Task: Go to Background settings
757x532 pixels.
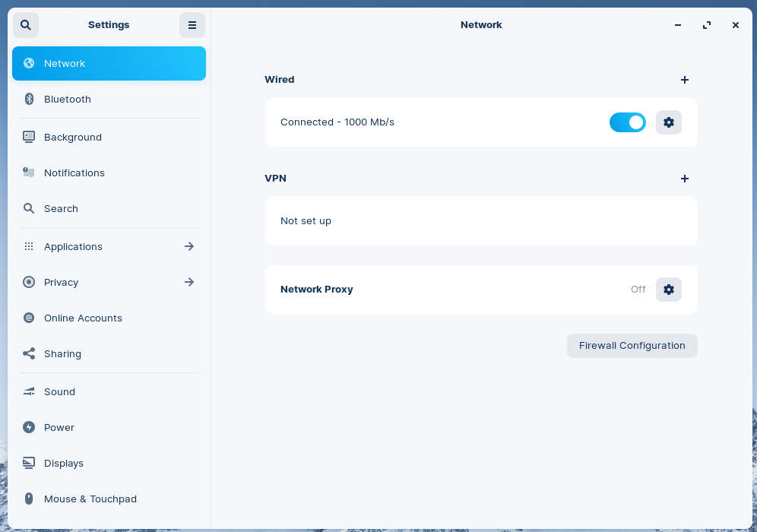Action: [73, 137]
